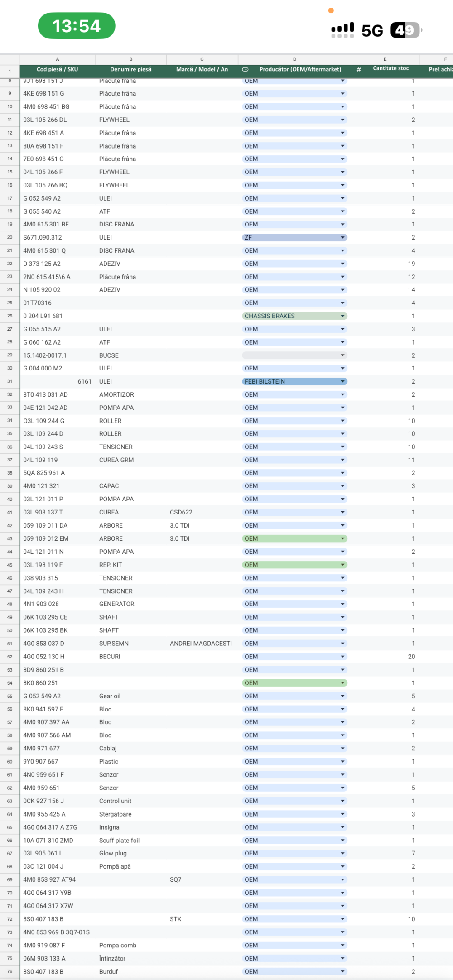Screen dimensions: 453x980
Task: Click the "Denumire piesă" header cell
Action: [131, 69]
